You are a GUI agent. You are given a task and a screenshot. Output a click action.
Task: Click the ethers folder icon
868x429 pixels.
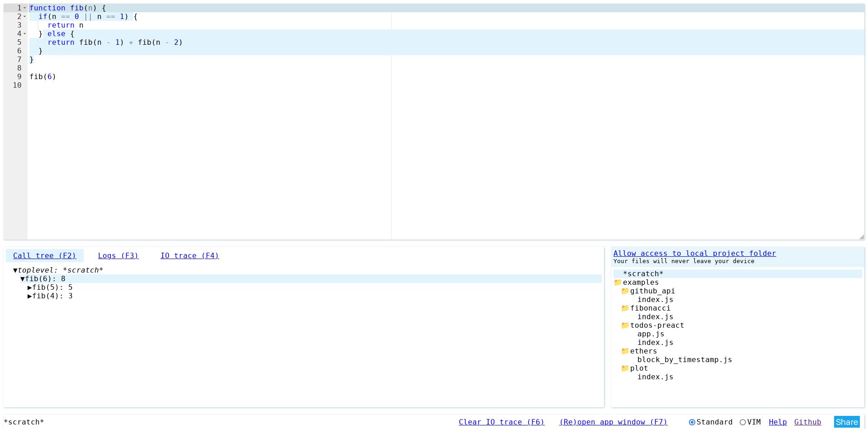point(625,351)
